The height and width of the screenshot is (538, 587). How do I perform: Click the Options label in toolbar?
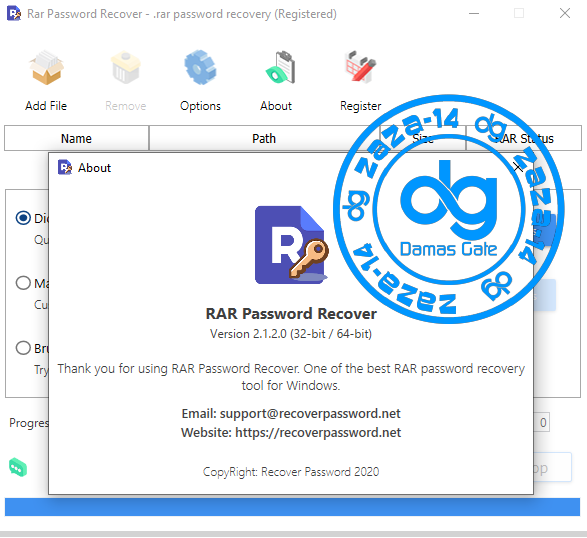coord(200,106)
